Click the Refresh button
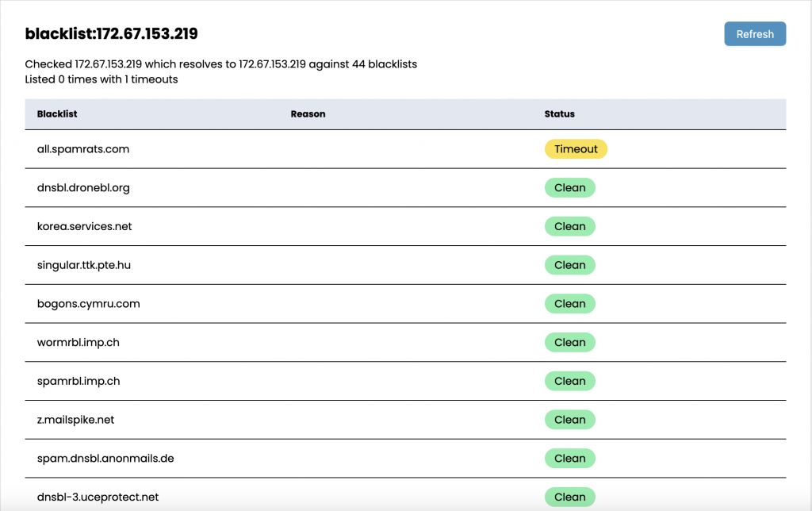The width and height of the screenshot is (812, 511). [x=755, y=33]
